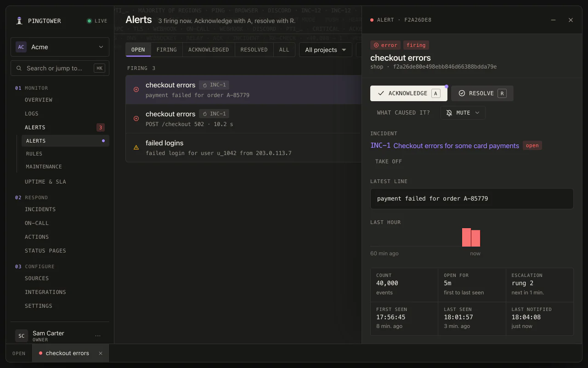Click the error icon on the POST /checkout 502 row
The image size is (588, 368).
point(136,119)
